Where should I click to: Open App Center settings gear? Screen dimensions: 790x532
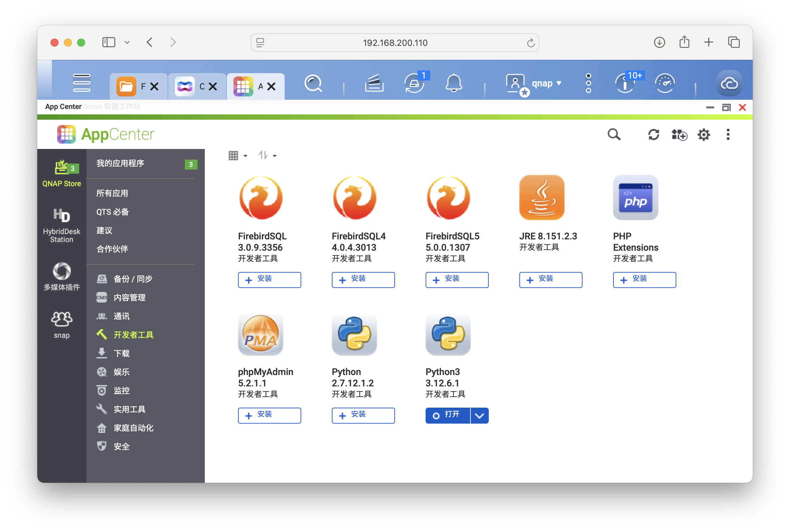[704, 134]
